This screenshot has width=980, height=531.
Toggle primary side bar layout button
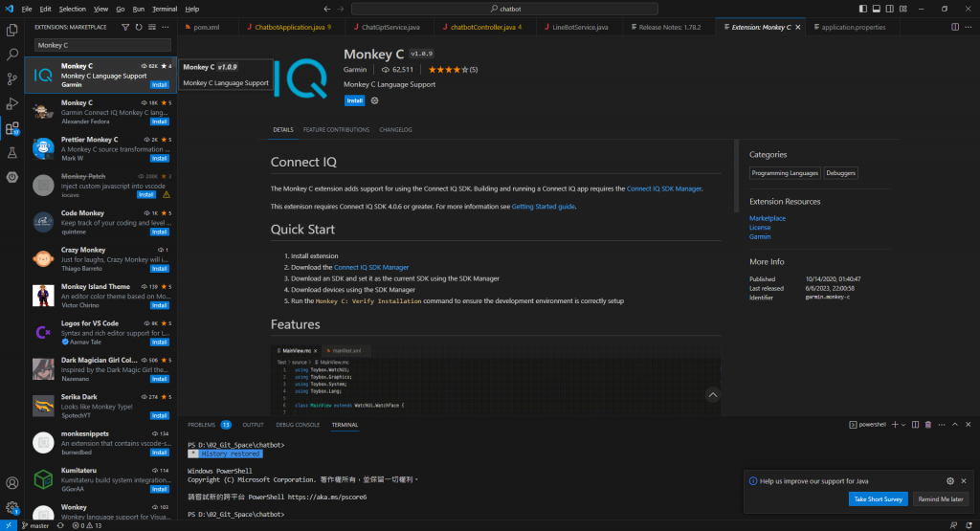pos(862,9)
